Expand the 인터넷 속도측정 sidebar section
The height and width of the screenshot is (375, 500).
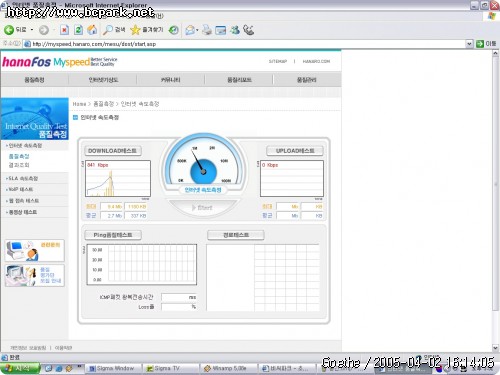[24, 146]
